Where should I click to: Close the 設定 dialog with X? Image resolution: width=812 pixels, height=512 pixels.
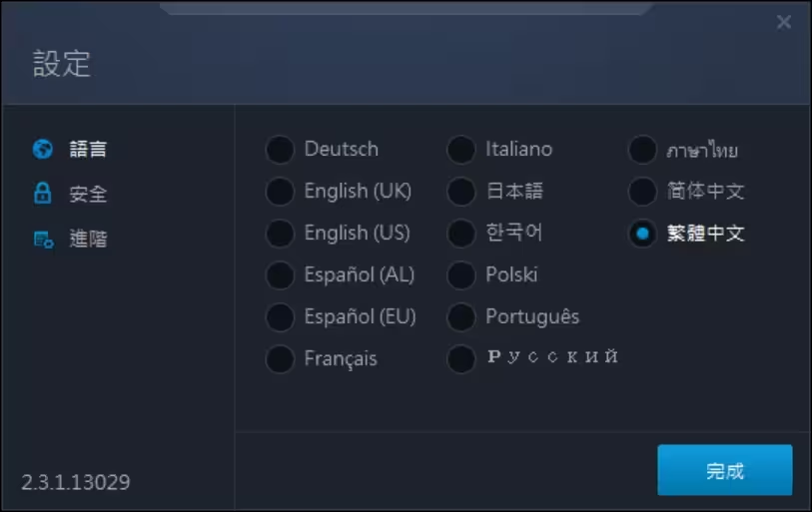(783, 22)
